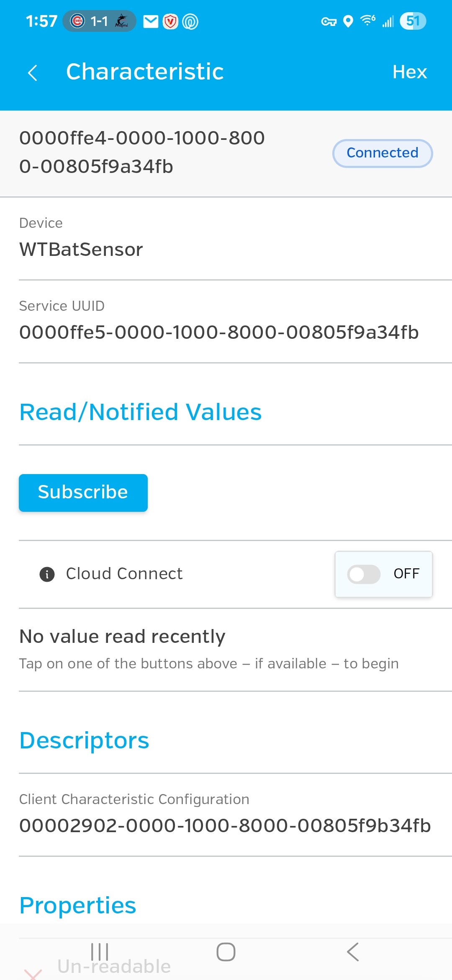Switch value format with Hex button

coord(410,72)
